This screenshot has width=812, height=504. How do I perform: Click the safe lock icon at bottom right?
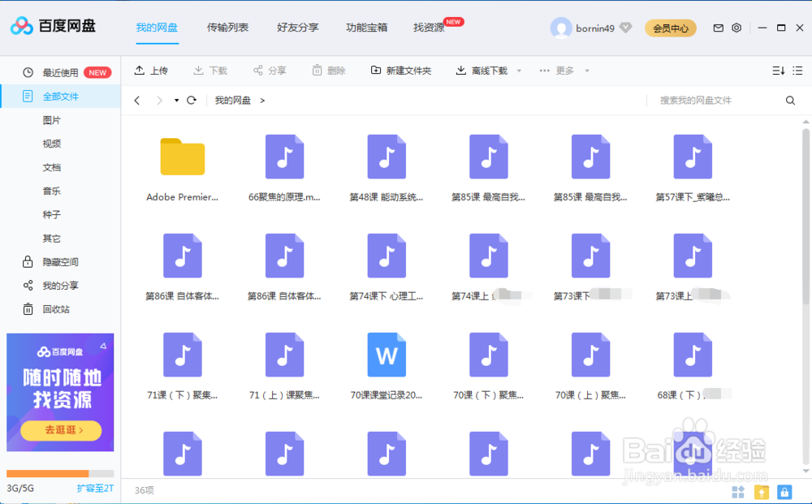[x=784, y=492]
